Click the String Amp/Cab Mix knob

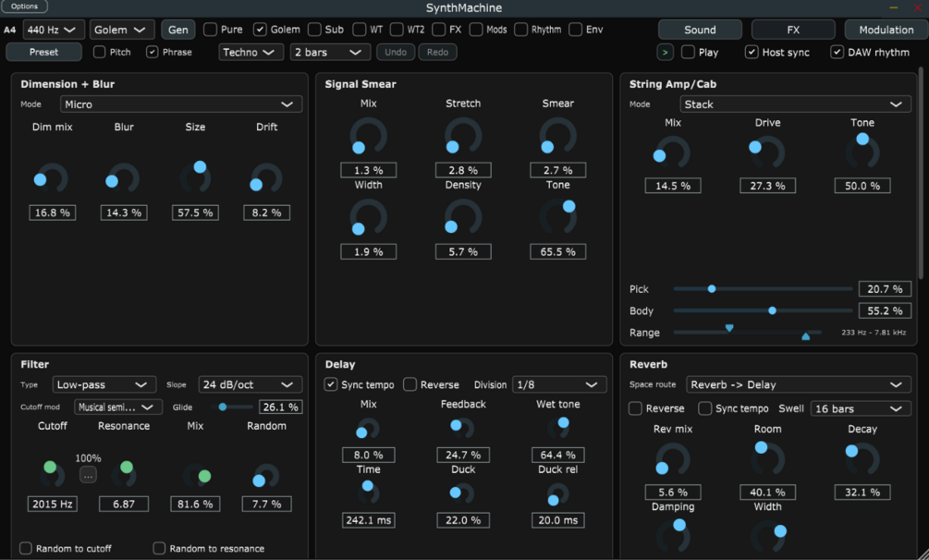pos(672,152)
